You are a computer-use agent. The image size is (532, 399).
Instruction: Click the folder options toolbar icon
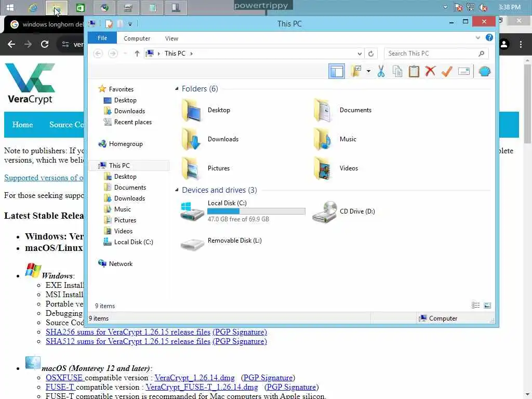point(356,72)
